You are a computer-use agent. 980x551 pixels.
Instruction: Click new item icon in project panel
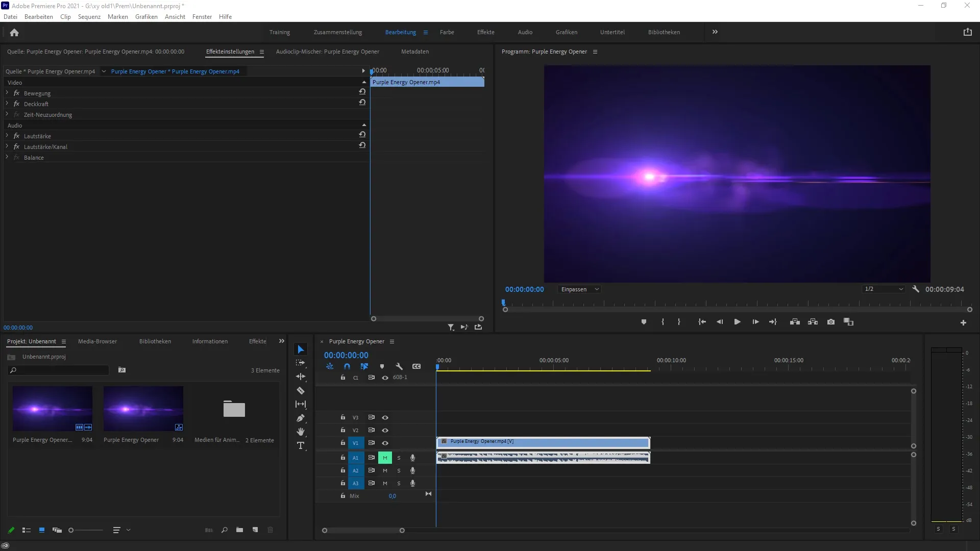pos(255,530)
